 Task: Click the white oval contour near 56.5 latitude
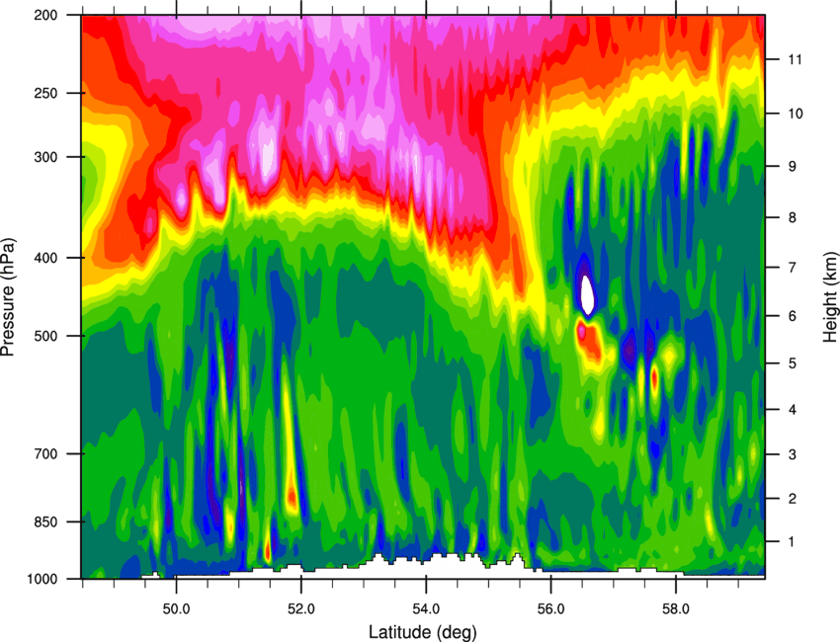(588, 294)
